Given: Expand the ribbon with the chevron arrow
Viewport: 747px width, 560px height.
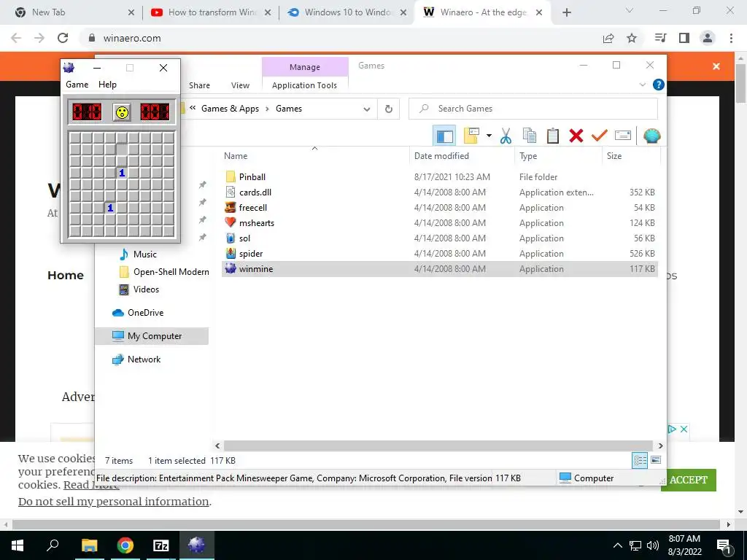Looking at the screenshot, I should coord(642,85).
